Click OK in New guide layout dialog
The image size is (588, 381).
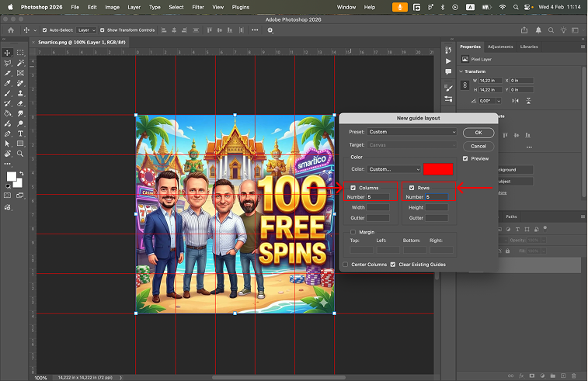[x=478, y=133]
